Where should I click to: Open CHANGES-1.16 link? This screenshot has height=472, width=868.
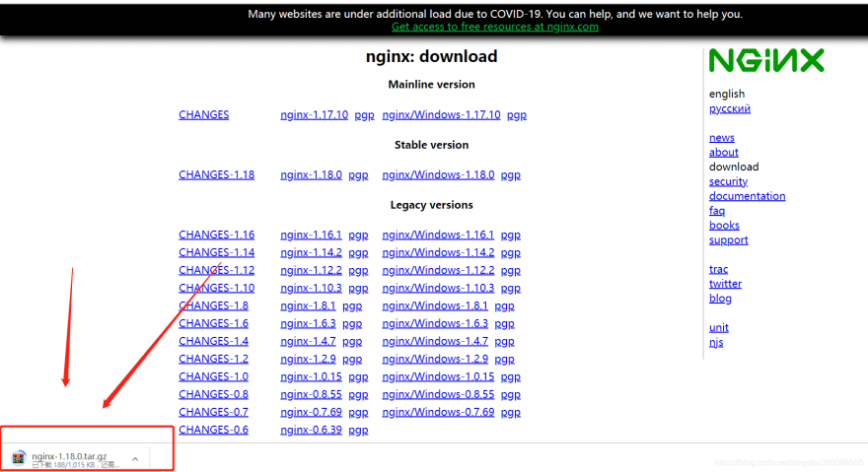click(x=216, y=235)
